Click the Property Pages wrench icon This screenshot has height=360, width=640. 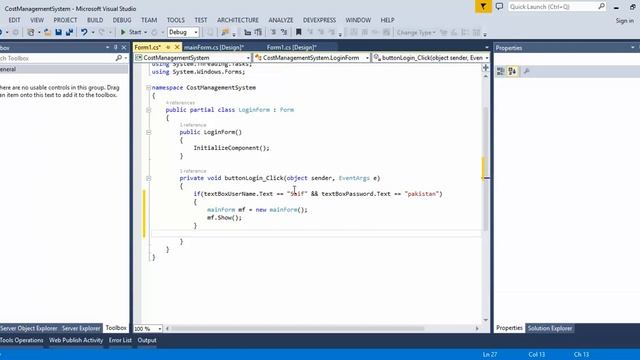(527, 71)
